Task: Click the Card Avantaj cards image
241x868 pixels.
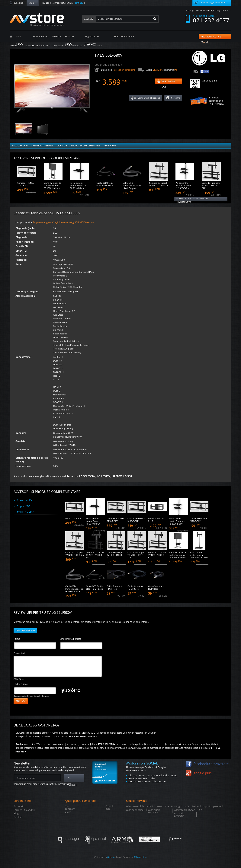Action: click(x=198, y=101)
